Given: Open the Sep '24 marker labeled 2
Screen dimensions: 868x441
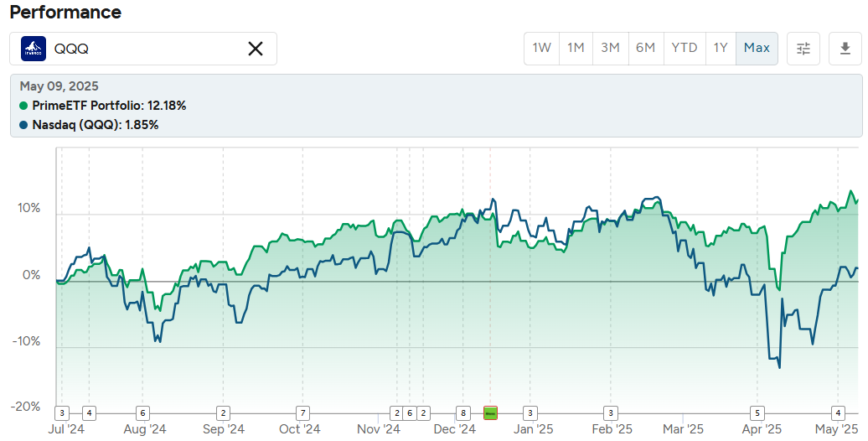Looking at the screenshot, I should pos(223,412).
